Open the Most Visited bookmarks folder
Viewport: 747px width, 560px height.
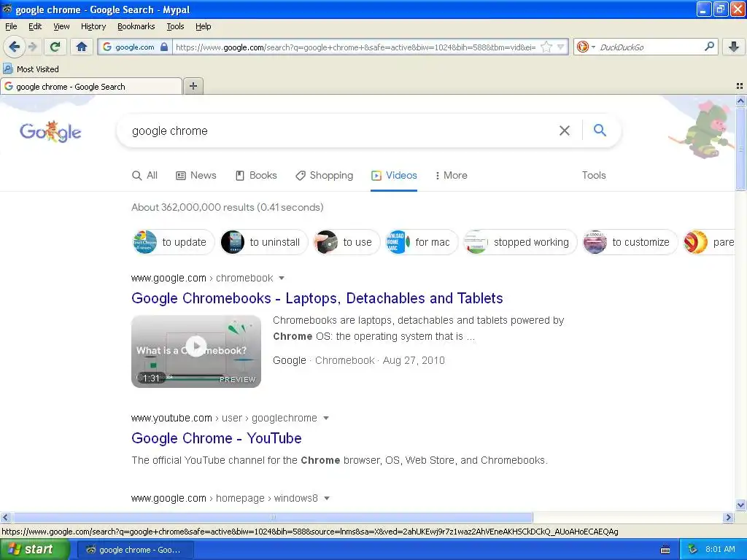[31, 69]
